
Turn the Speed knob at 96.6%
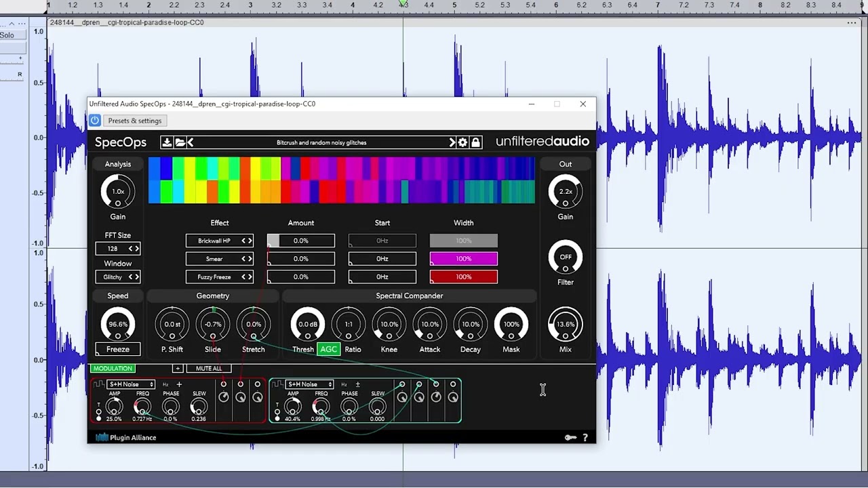tap(117, 325)
